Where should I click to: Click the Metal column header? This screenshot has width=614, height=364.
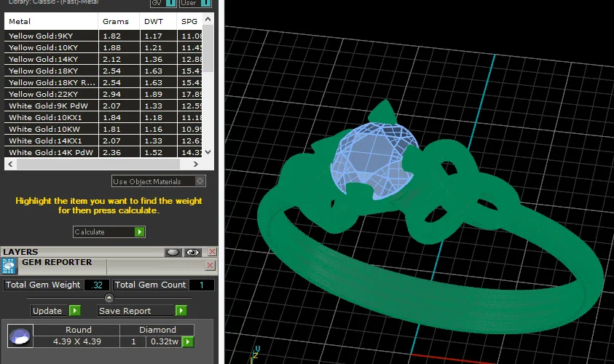(51, 21)
